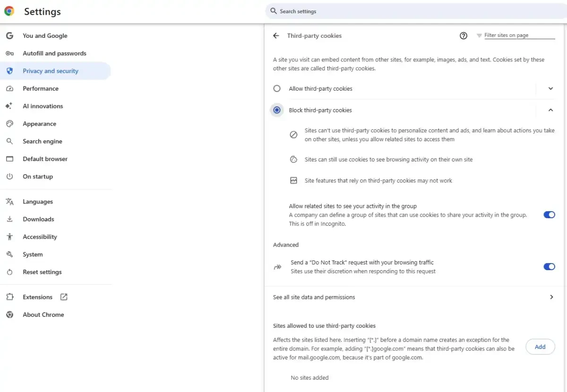Click the Languages translate icon
Image resolution: width=567 pixels, height=392 pixels.
9,202
